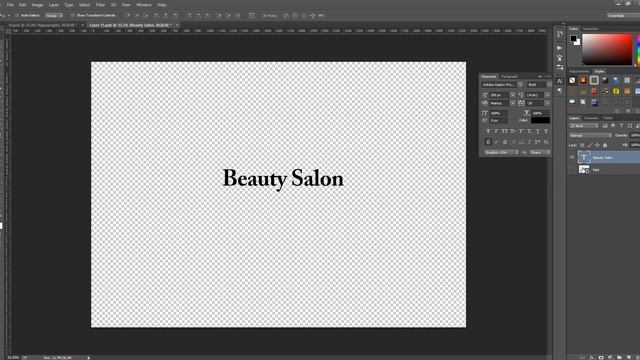Toggle lock position icon
Screen dimensions: 640x360
point(598,145)
